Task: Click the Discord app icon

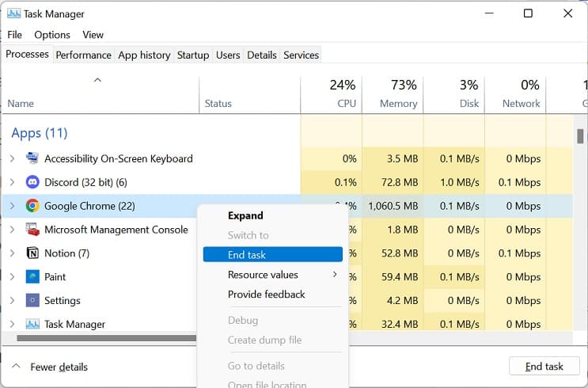Action: tap(32, 182)
